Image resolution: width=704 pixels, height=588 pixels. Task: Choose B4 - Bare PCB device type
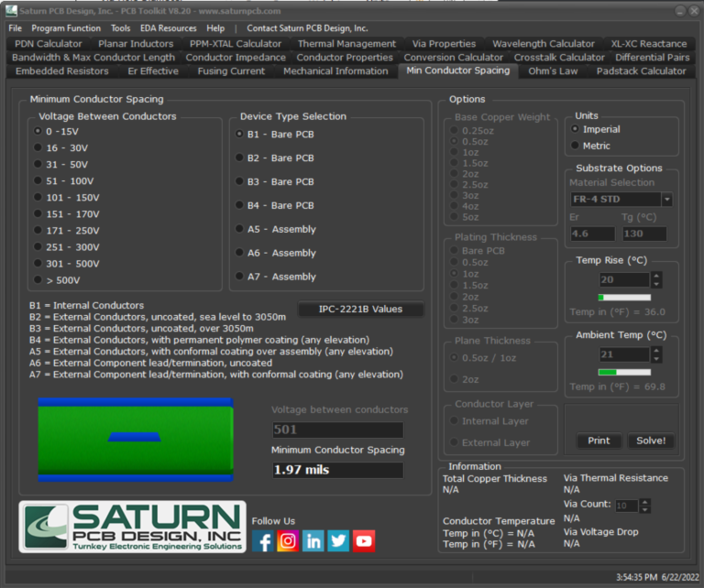pyautogui.click(x=240, y=205)
